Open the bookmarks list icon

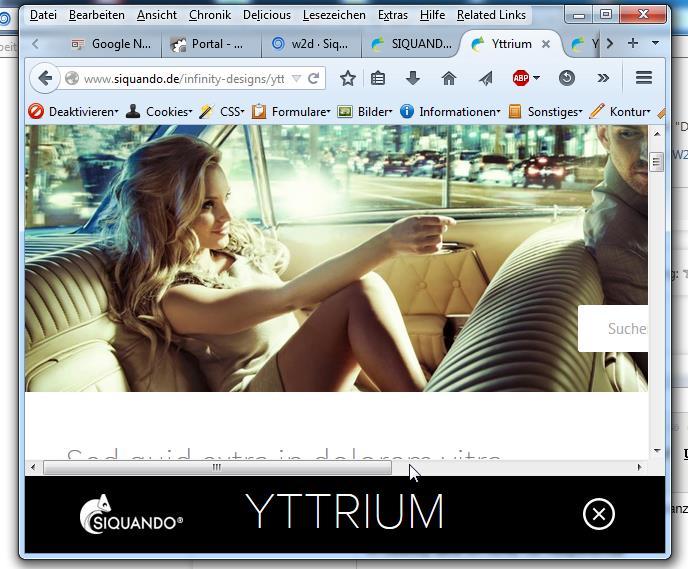[378, 79]
